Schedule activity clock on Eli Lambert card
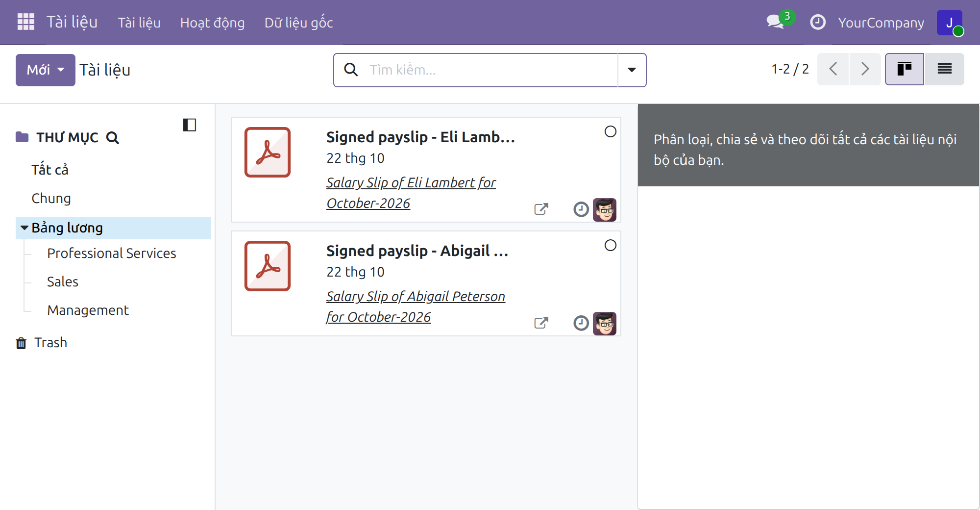 pos(581,209)
